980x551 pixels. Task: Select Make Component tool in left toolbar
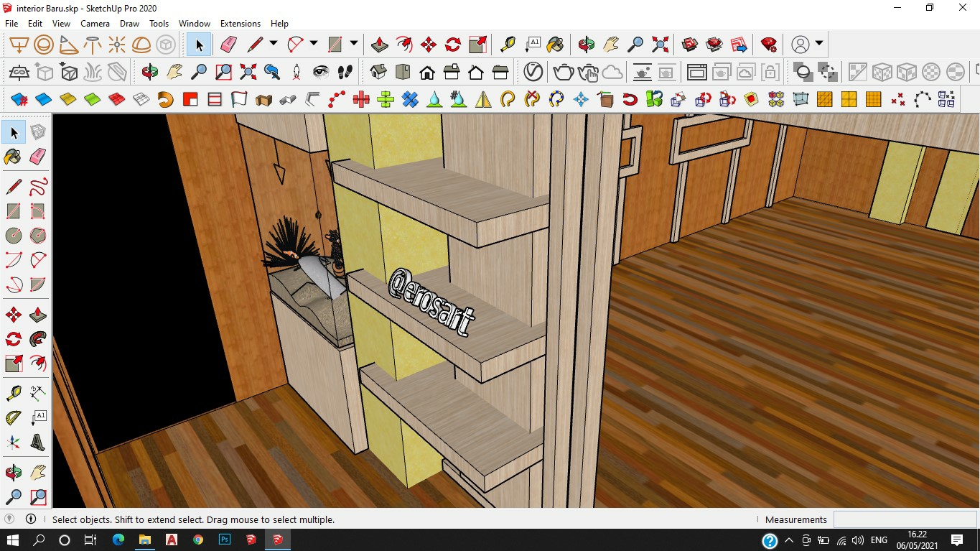(x=38, y=132)
